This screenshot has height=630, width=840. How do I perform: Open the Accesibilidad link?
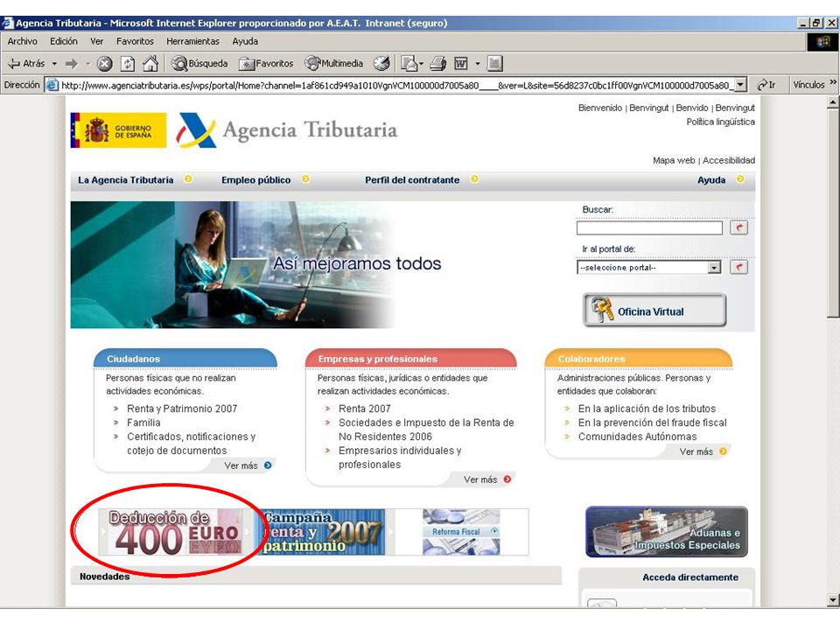pyautogui.click(x=729, y=160)
